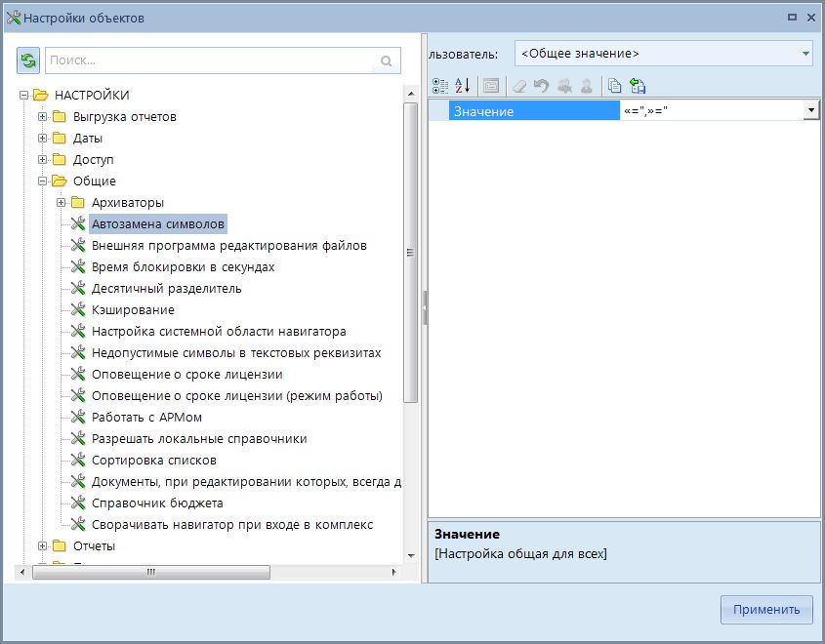Select the Кэширование setting

(133, 310)
